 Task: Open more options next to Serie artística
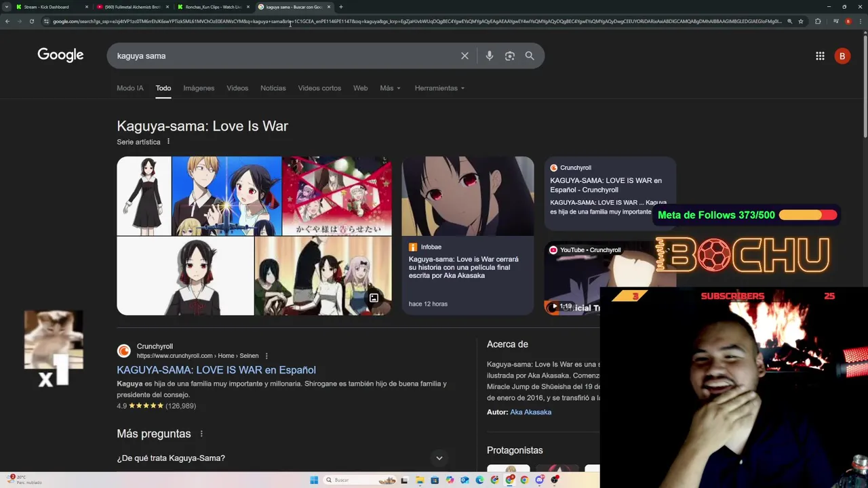click(168, 142)
